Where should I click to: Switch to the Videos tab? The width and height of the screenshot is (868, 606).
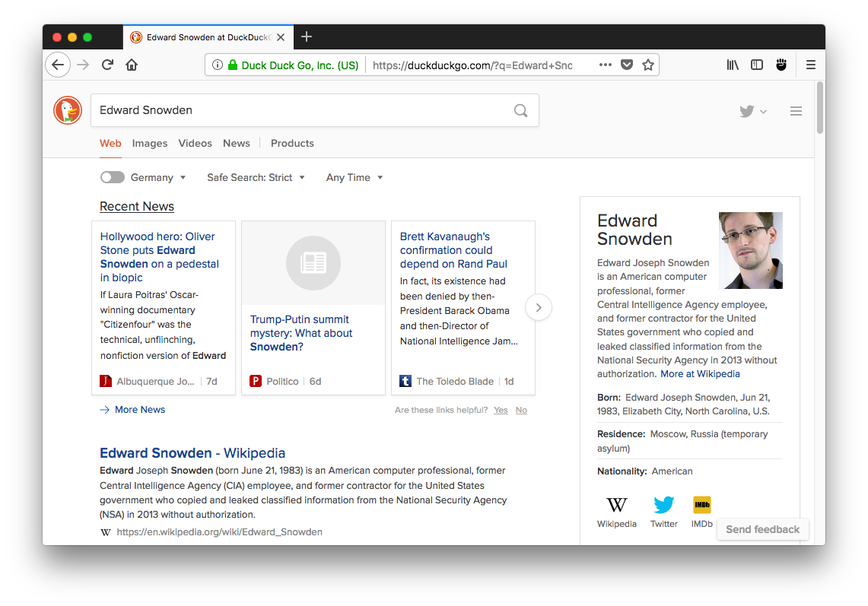click(195, 144)
